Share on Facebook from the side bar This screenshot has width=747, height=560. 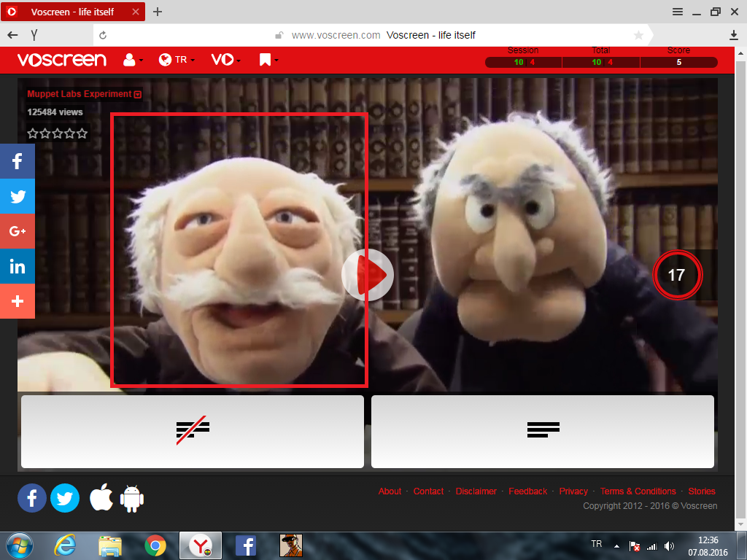point(18,161)
